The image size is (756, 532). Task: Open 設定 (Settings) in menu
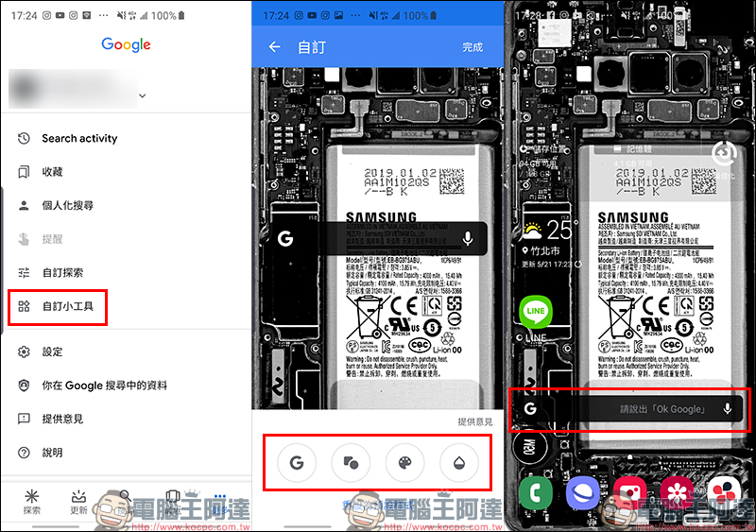tap(52, 352)
